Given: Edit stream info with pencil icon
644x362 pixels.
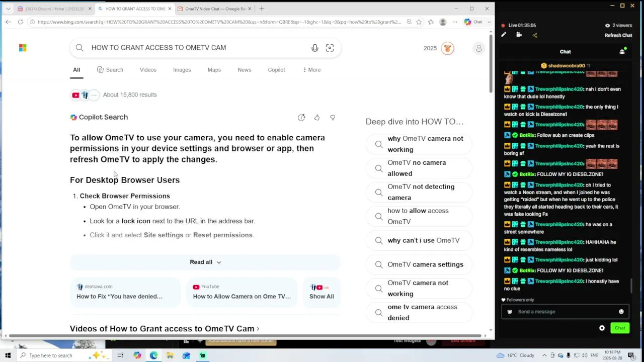Looking at the screenshot, I should click(x=504, y=35).
